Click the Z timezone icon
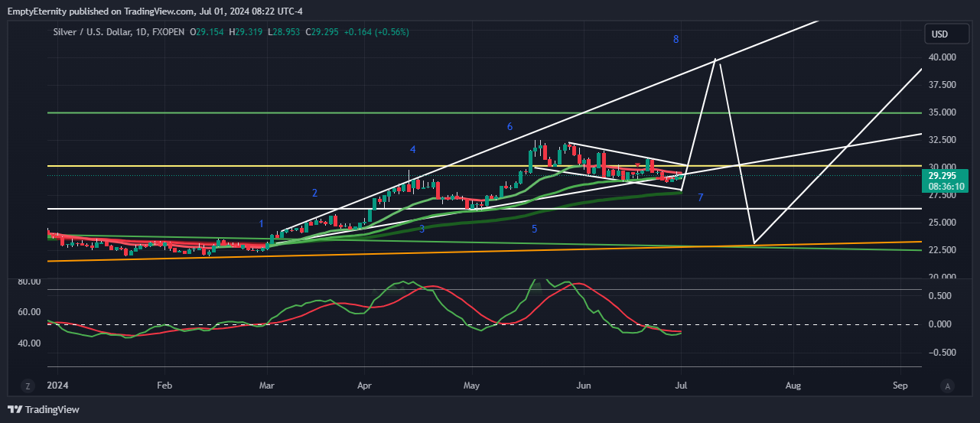Screen dimensions: 980x423 [x=27, y=386]
